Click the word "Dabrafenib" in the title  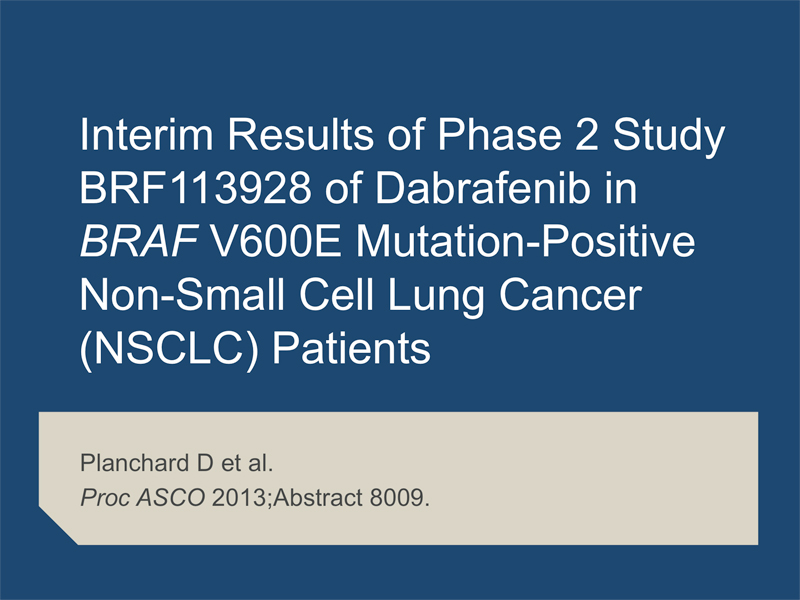tap(483, 187)
